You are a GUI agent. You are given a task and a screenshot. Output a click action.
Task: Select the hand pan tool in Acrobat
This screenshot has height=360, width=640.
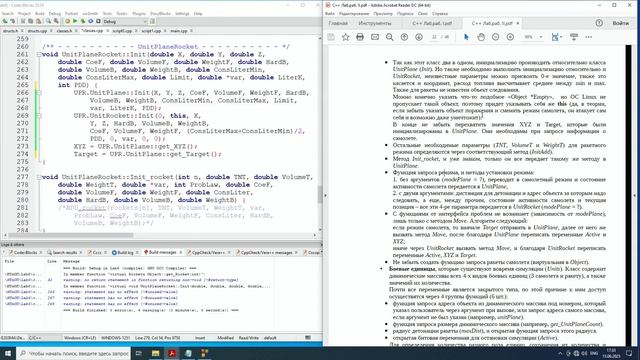[x=481, y=37]
